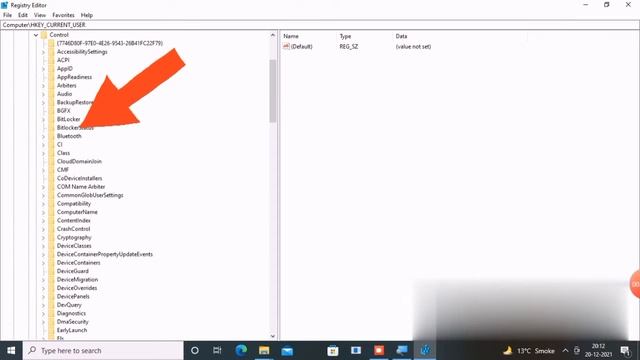Open the notification center icon
The height and width of the screenshot is (360, 640).
click(x=625, y=351)
